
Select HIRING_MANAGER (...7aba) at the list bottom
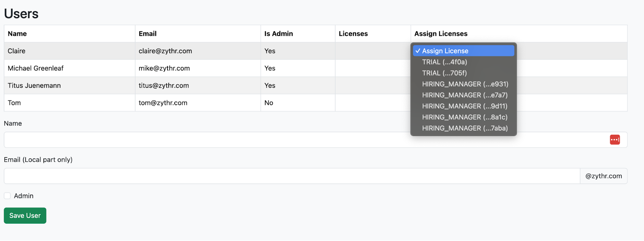click(x=464, y=128)
